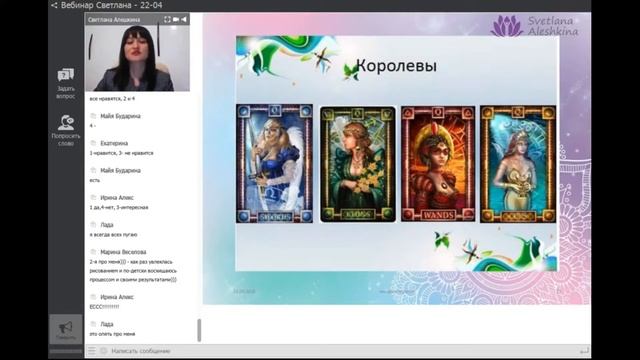
Task: Click the Cups queen card
Action: coord(518,164)
